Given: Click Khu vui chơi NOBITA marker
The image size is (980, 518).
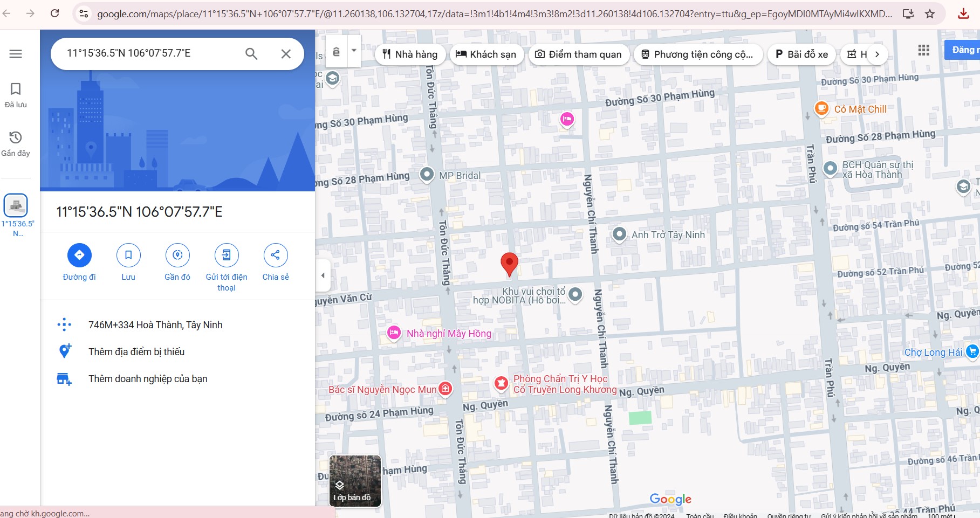Looking at the screenshot, I should 575,294.
